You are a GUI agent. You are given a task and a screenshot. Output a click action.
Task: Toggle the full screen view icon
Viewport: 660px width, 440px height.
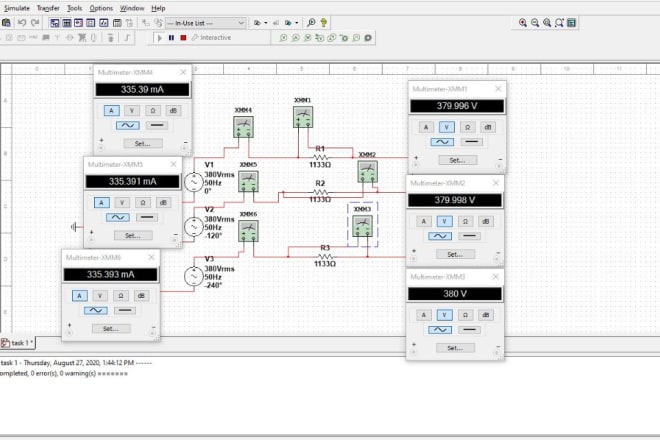point(571,23)
